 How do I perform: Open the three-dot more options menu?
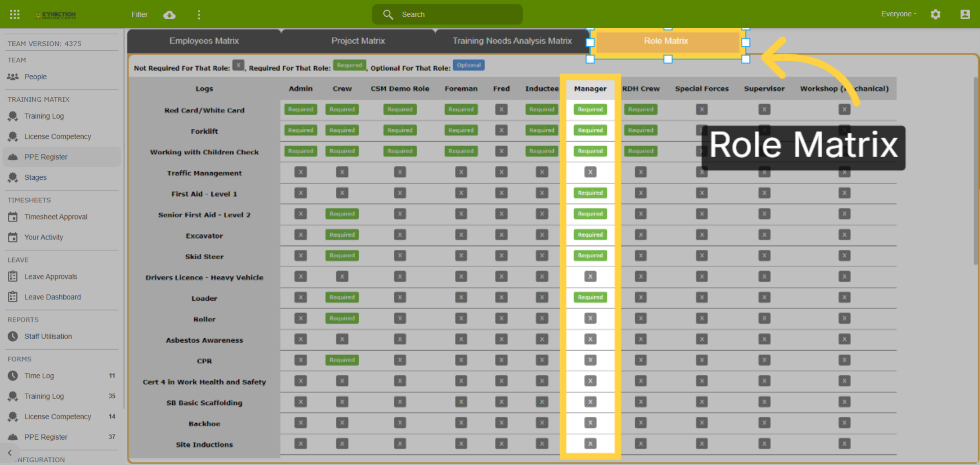coord(199,15)
